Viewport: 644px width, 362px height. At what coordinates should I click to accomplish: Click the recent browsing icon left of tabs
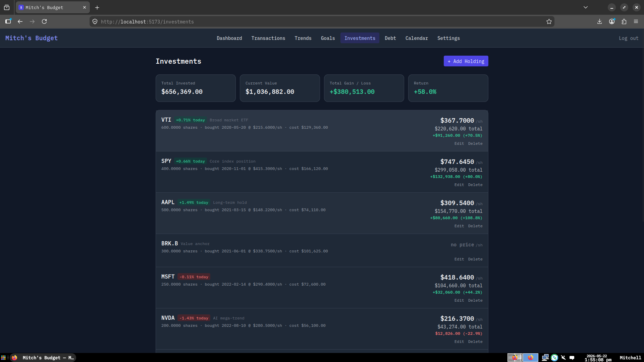[7, 7]
